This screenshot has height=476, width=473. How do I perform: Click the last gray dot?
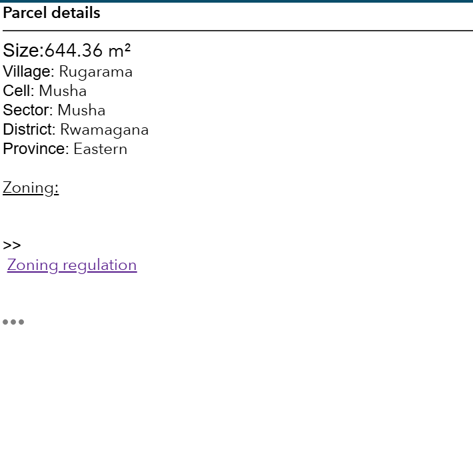(x=21, y=322)
